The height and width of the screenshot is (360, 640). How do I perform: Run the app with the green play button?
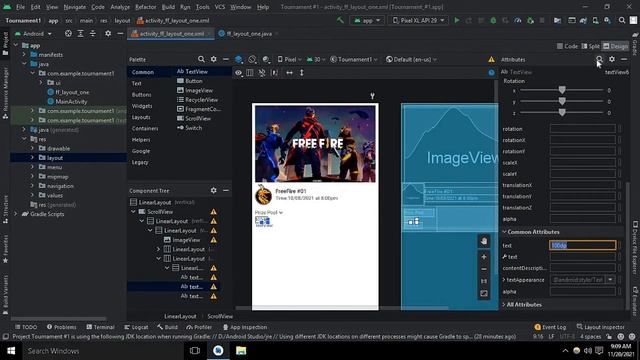tap(457, 20)
